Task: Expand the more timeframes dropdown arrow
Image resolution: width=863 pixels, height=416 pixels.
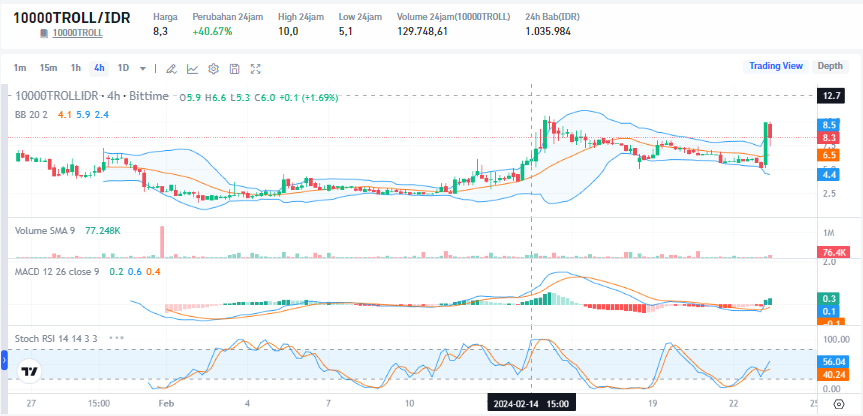Action: point(144,68)
